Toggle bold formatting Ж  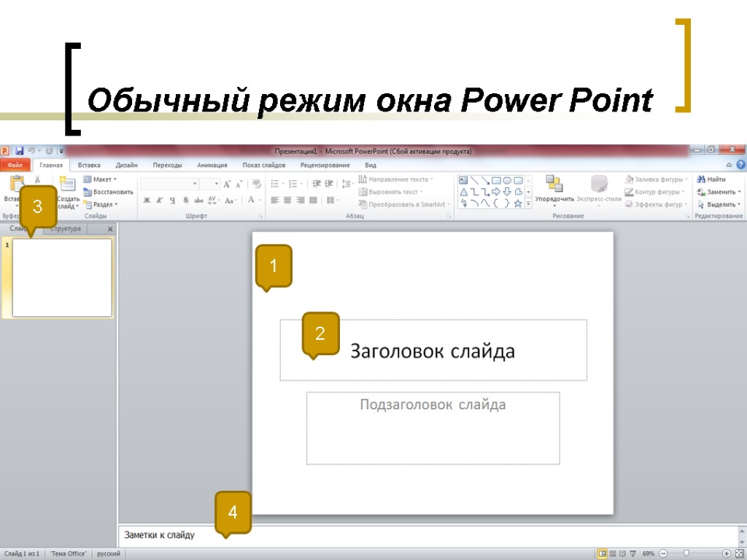tap(147, 201)
